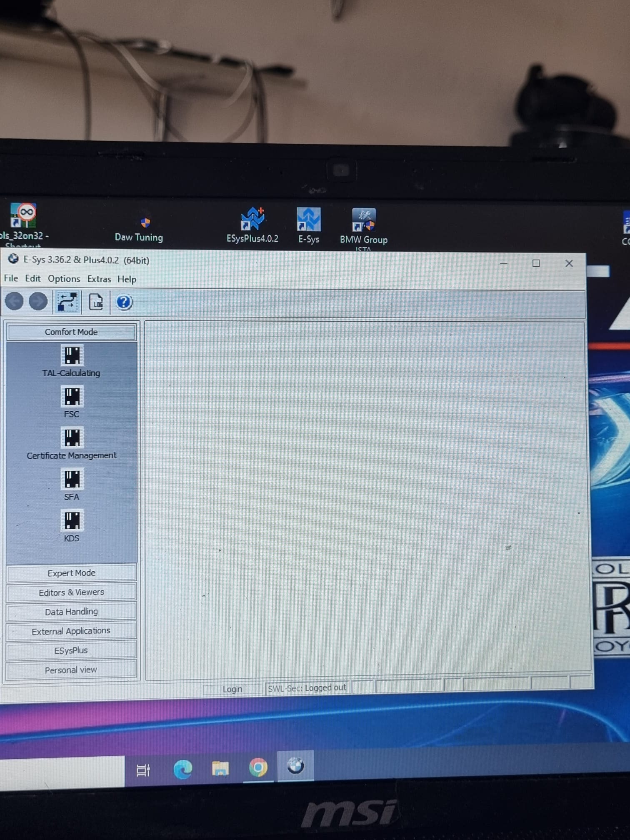Expand the Data Handling section
This screenshot has height=840, width=630.
pos(71,612)
